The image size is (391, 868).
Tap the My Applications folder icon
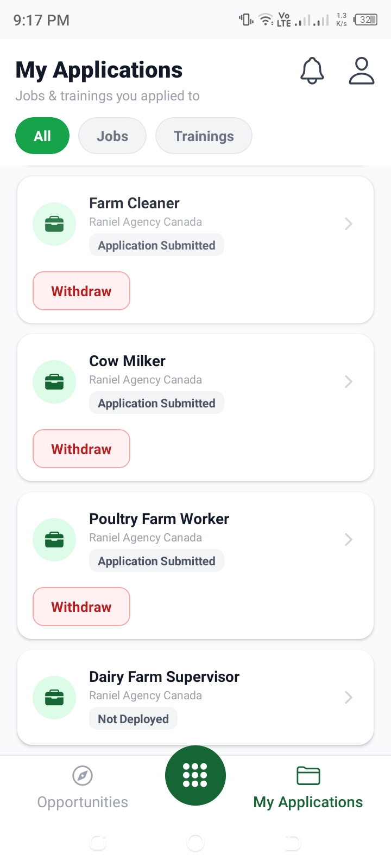pyautogui.click(x=308, y=776)
